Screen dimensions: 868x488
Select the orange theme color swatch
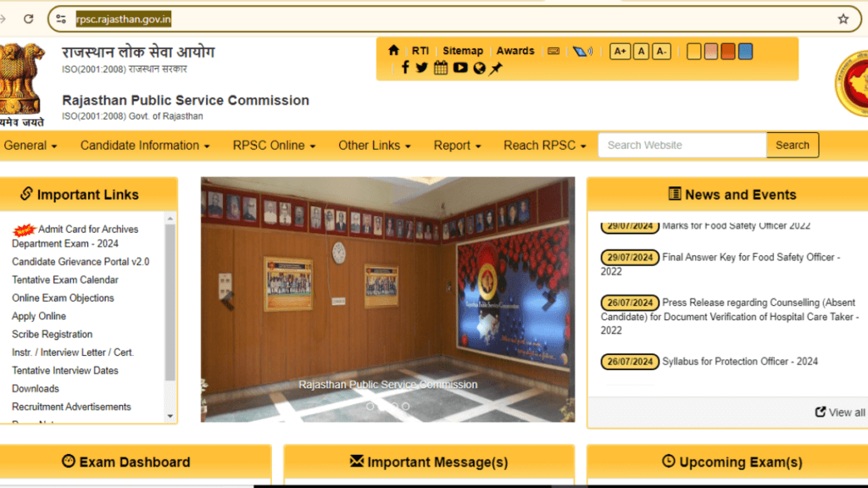(728, 51)
